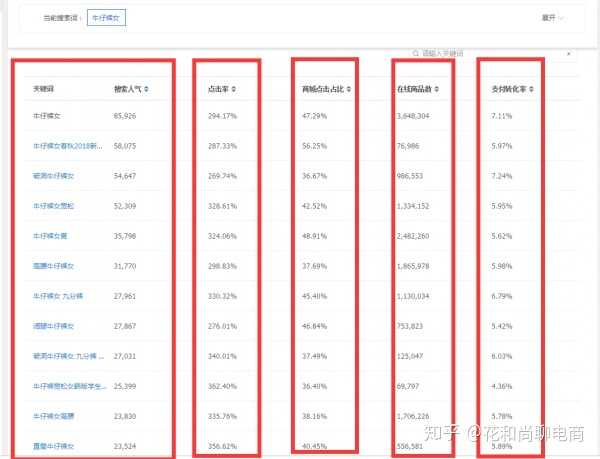This screenshot has width=600, height=459.
Task: Select search popularity value 31,770
Action: tap(125, 266)
